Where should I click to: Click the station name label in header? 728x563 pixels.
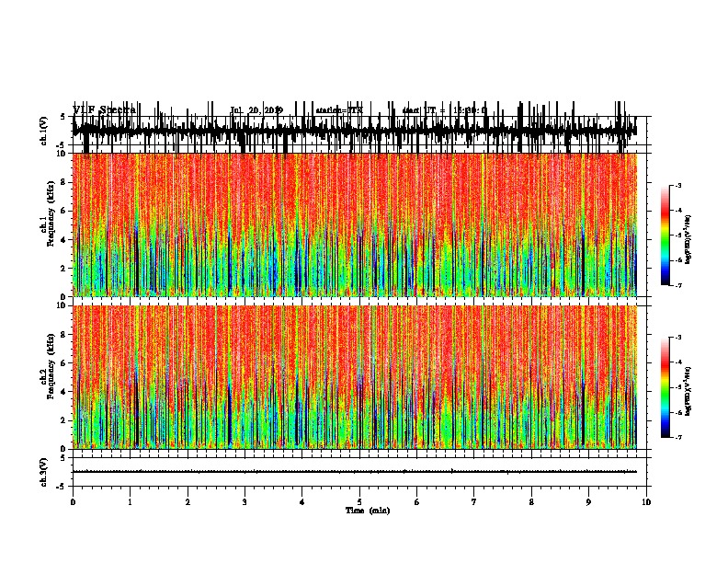(x=339, y=110)
